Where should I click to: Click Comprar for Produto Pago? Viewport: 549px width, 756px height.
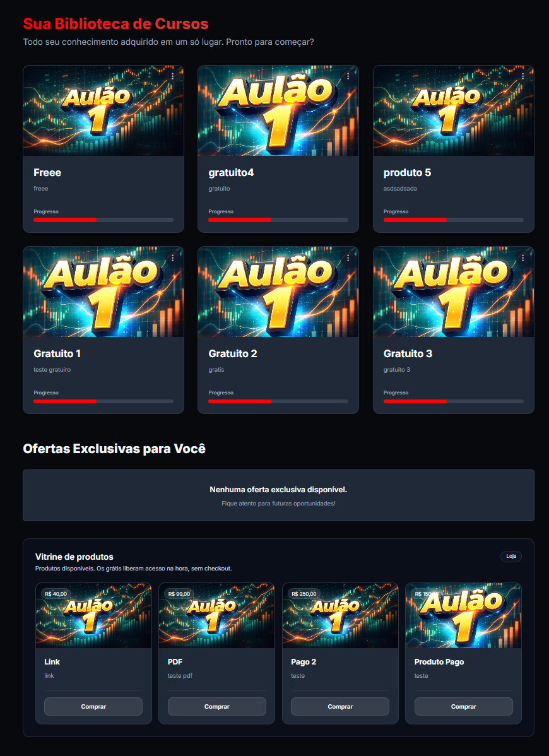[x=464, y=706]
